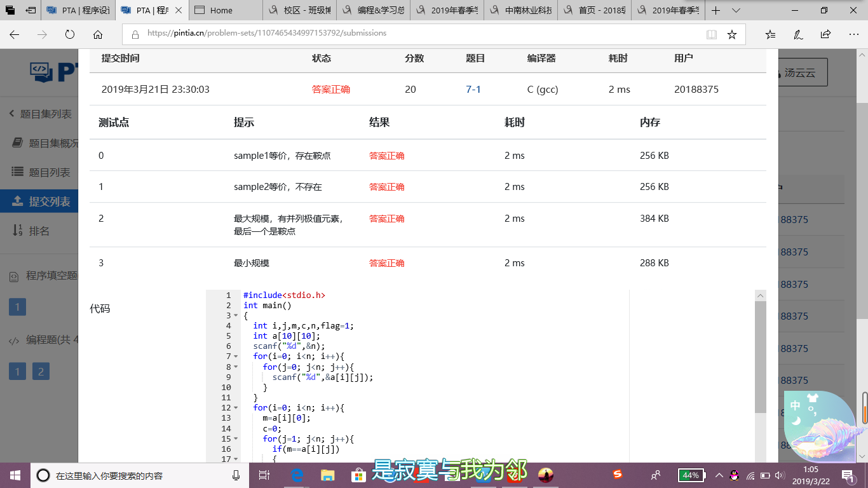Click the code editor vertical scrollbar thumb
This screenshot has height=488, width=868.
pos(761,357)
